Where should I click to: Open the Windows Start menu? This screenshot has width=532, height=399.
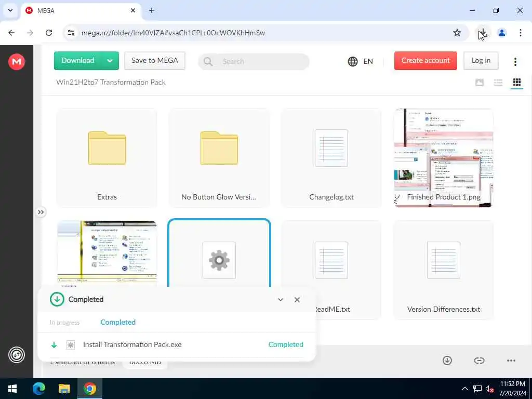(x=12, y=389)
